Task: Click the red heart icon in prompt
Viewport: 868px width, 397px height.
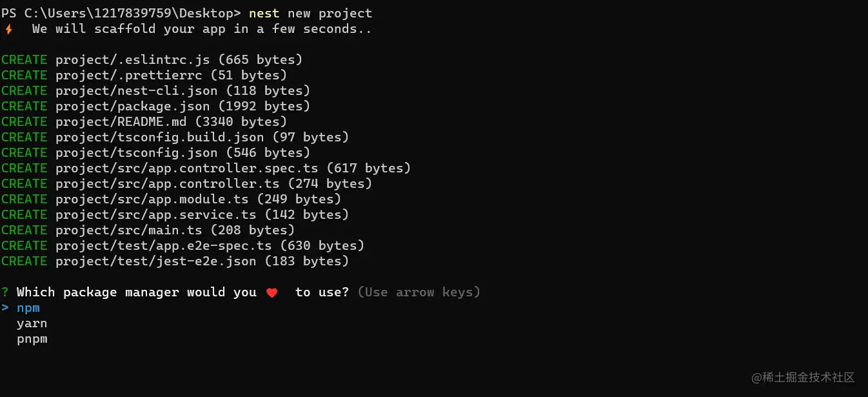Action: point(271,292)
